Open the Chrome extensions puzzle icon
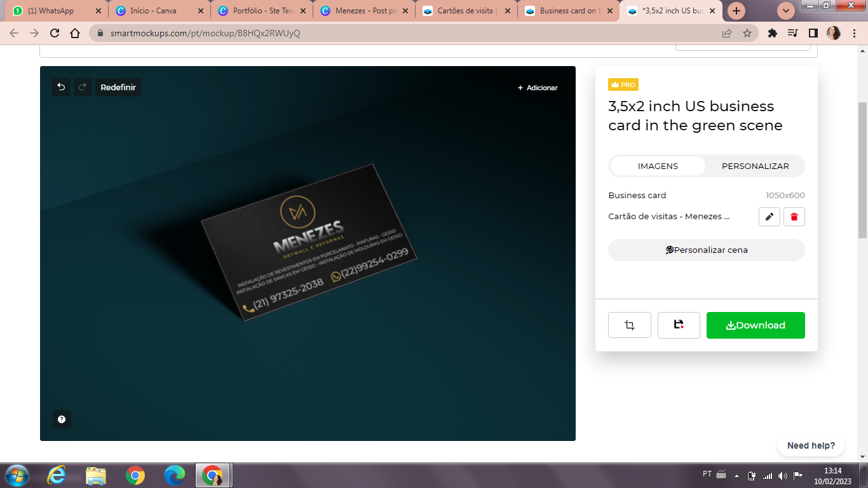 pos(773,33)
